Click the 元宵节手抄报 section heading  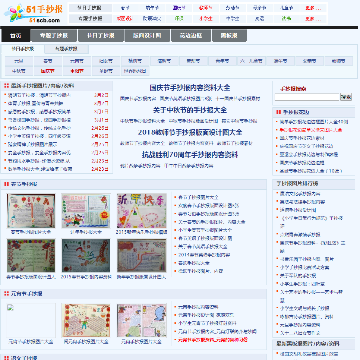pos(27,294)
